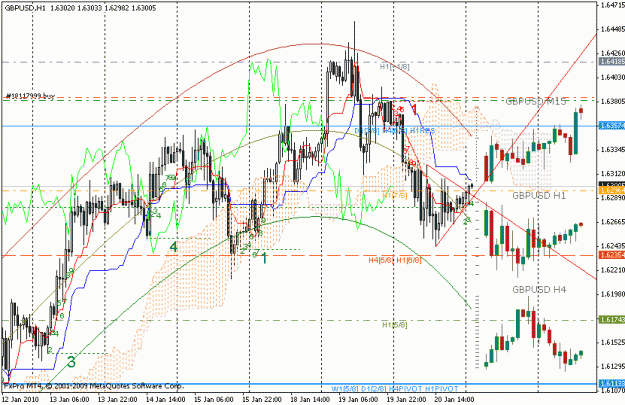625x405 pixels.
Task: Click the green H1[5/8] level label
Action: [x=395, y=325]
